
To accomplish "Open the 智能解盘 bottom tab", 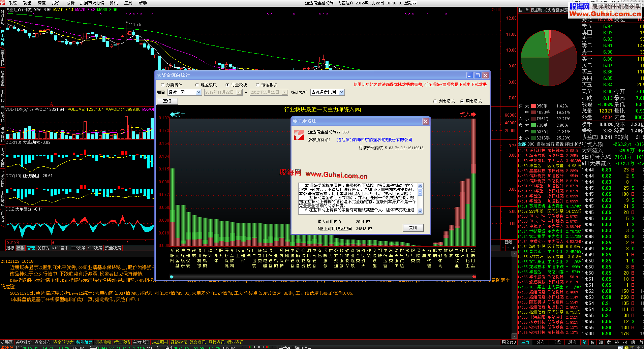I will [x=84, y=342].
